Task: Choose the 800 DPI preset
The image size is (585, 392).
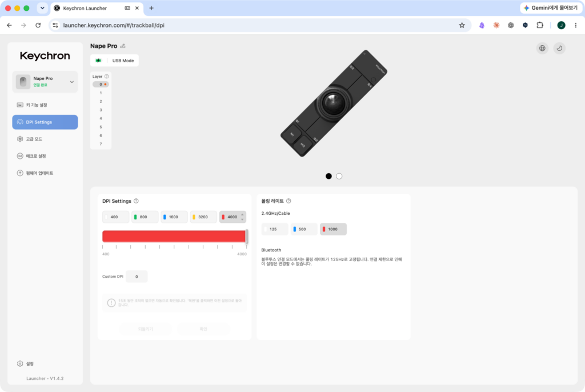Action: 145,217
